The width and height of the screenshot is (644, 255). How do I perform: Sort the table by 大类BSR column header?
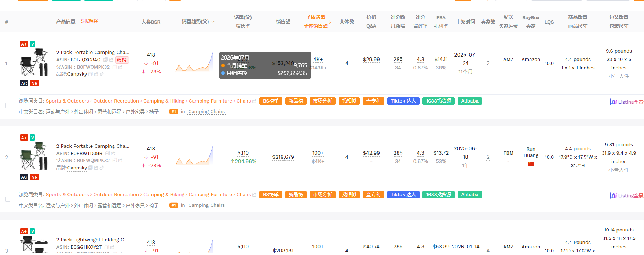(x=151, y=22)
